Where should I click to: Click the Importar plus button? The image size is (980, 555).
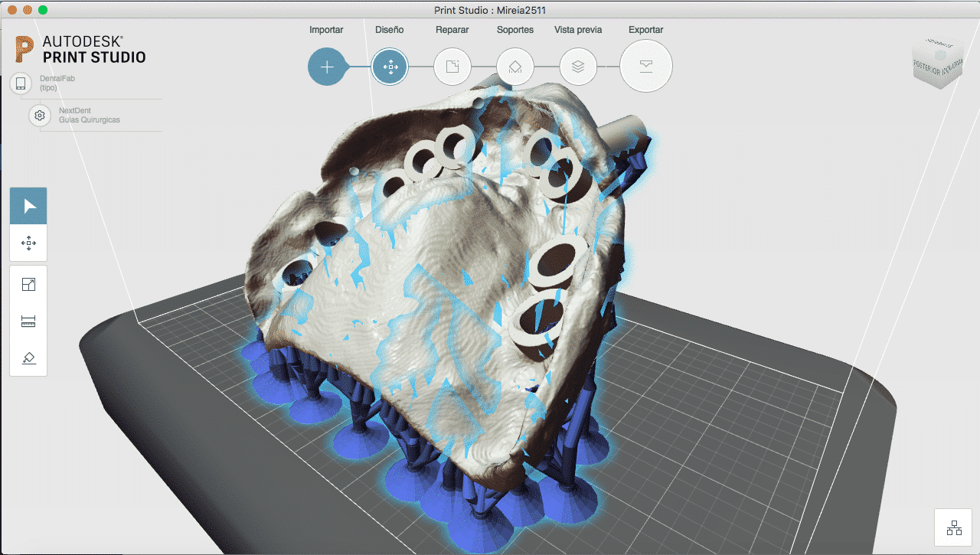pyautogui.click(x=327, y=67)
